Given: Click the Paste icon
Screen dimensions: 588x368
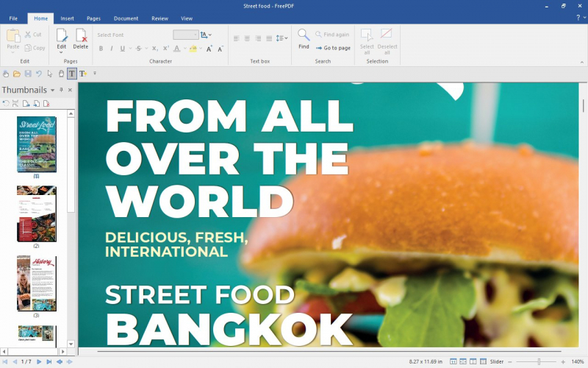Looking at the screenshot, I should (x=13, y=36).
